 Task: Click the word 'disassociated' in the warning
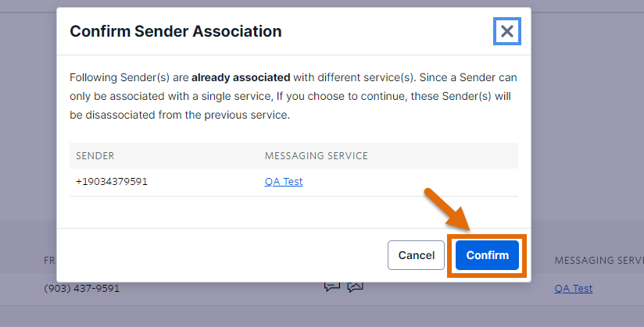coord(119,115)
